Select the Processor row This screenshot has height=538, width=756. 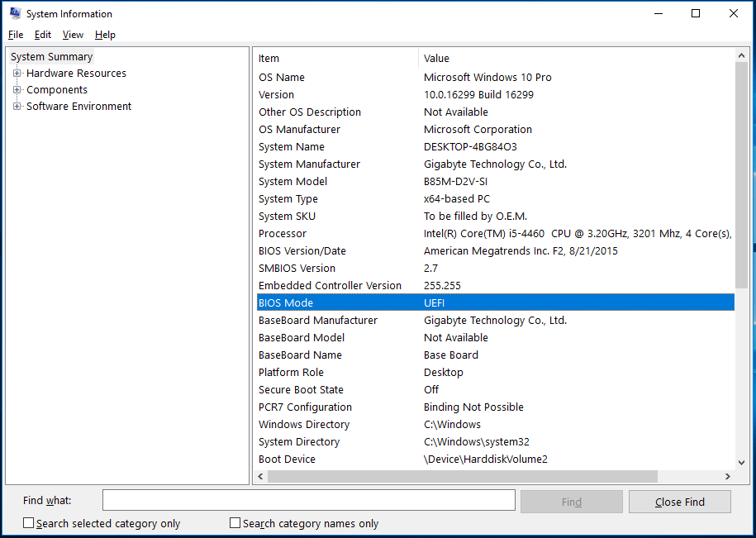click(x=495, y=233)
